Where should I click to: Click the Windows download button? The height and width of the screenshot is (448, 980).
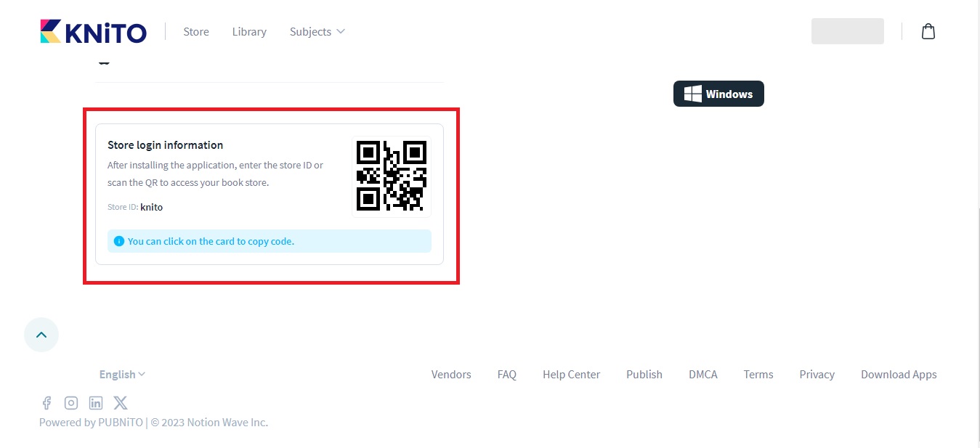(718, 94)
